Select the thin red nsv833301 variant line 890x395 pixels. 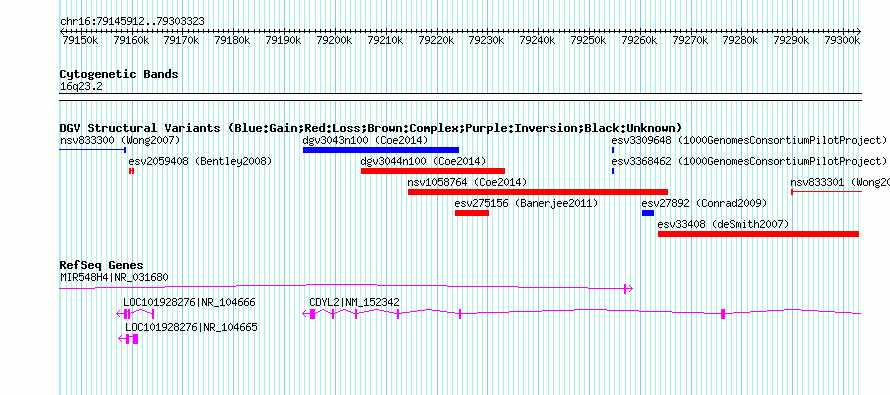[826, 192]
